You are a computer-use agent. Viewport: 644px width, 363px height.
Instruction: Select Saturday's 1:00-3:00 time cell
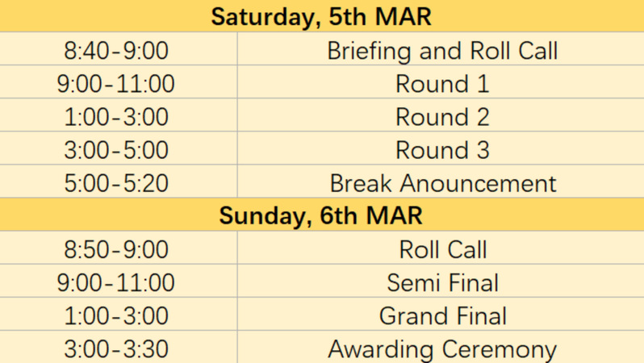click(x=117, y=117)
